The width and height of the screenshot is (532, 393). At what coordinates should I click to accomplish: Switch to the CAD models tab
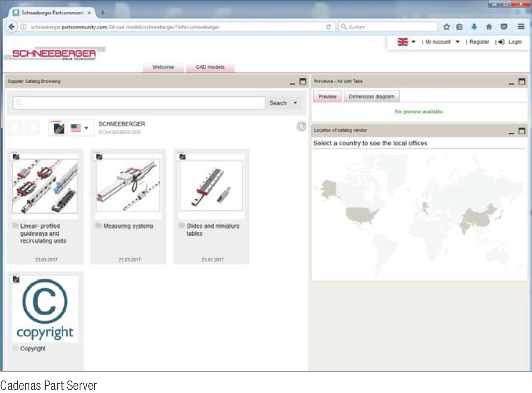click(x=210, y=67)
